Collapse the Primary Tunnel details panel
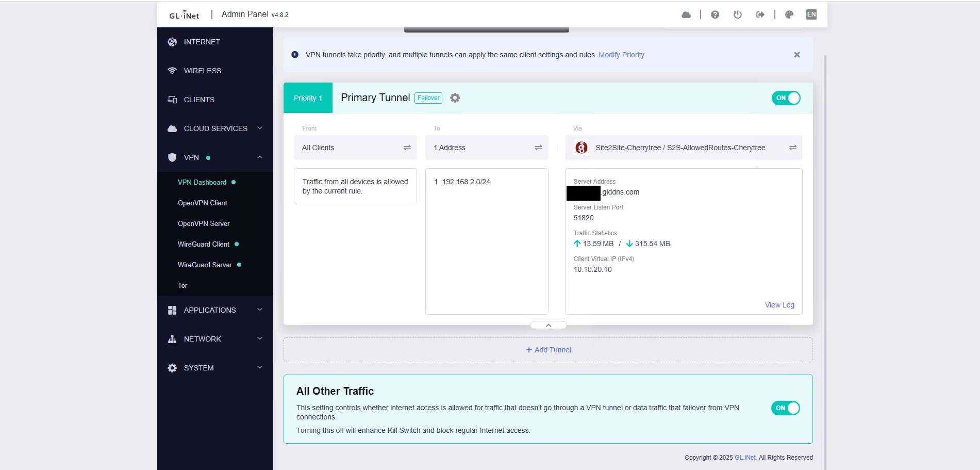 pyautogui.click(x=548, y=325)
